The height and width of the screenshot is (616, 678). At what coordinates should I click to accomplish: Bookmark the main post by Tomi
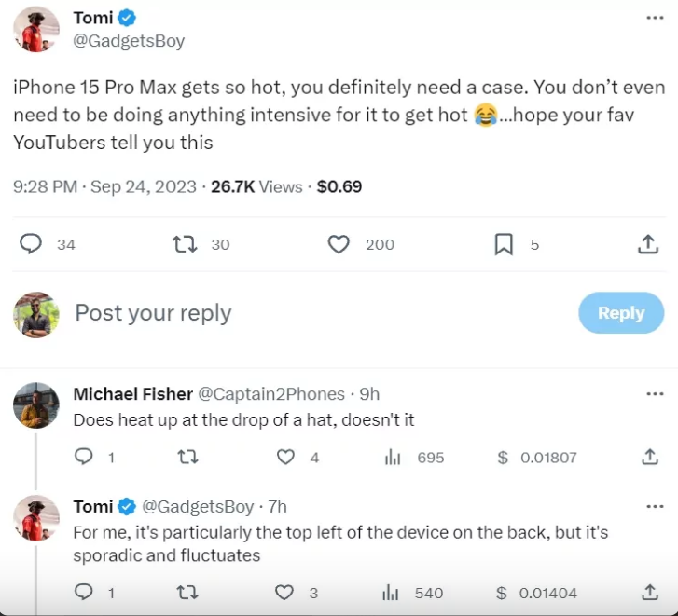pos(504,244)
